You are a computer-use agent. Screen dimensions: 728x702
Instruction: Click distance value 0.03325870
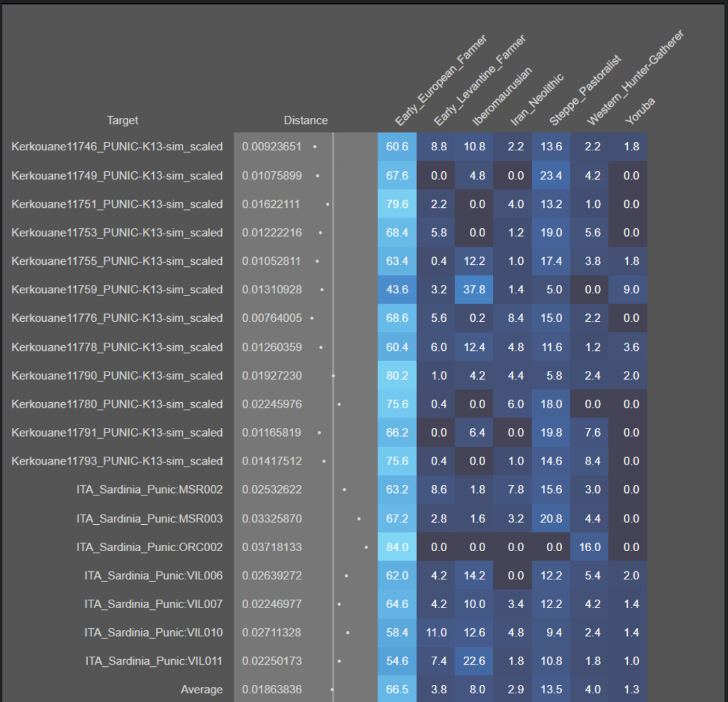(x=272, y=518)
